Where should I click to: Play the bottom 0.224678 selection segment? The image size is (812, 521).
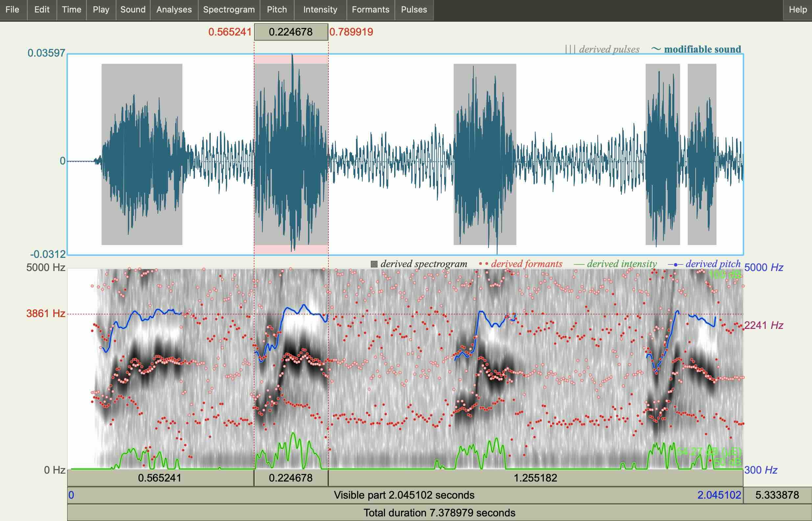pyautogui.click(x=291, y=478)
